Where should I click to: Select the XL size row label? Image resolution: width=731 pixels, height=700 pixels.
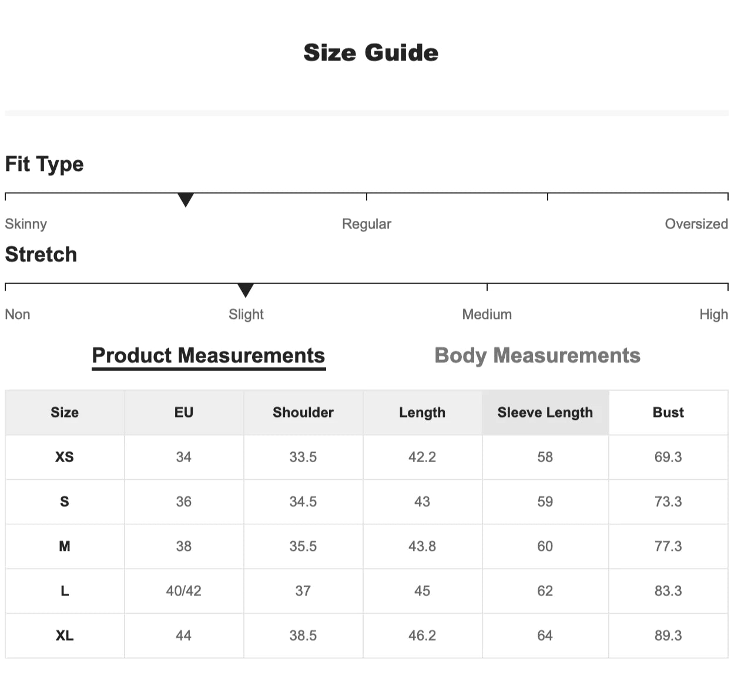(65, 636)
